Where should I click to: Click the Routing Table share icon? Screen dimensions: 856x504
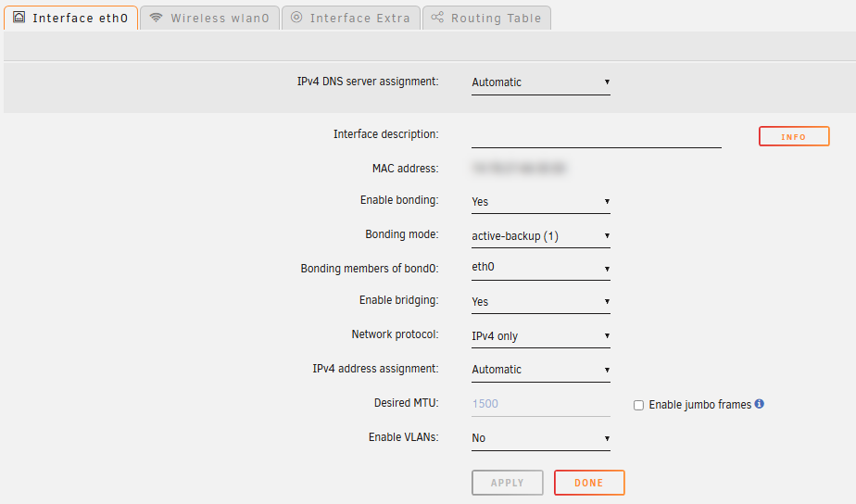click(x=437, y=18)
